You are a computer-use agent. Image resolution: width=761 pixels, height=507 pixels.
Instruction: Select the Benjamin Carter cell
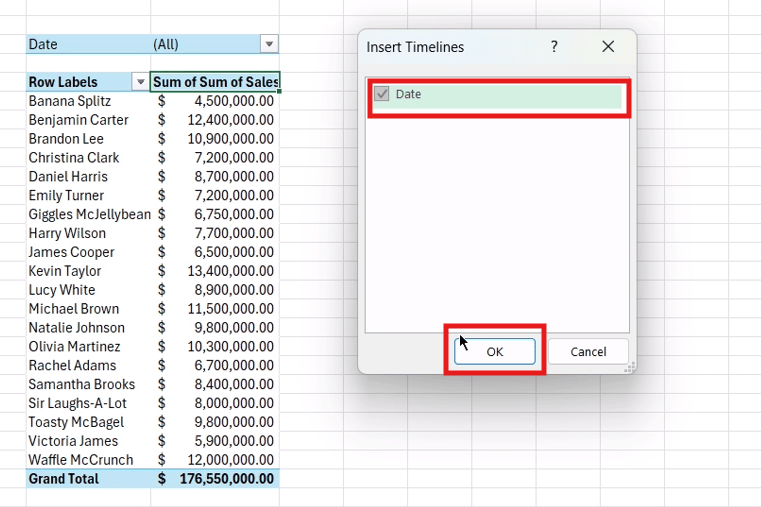(x=88, y=120)
